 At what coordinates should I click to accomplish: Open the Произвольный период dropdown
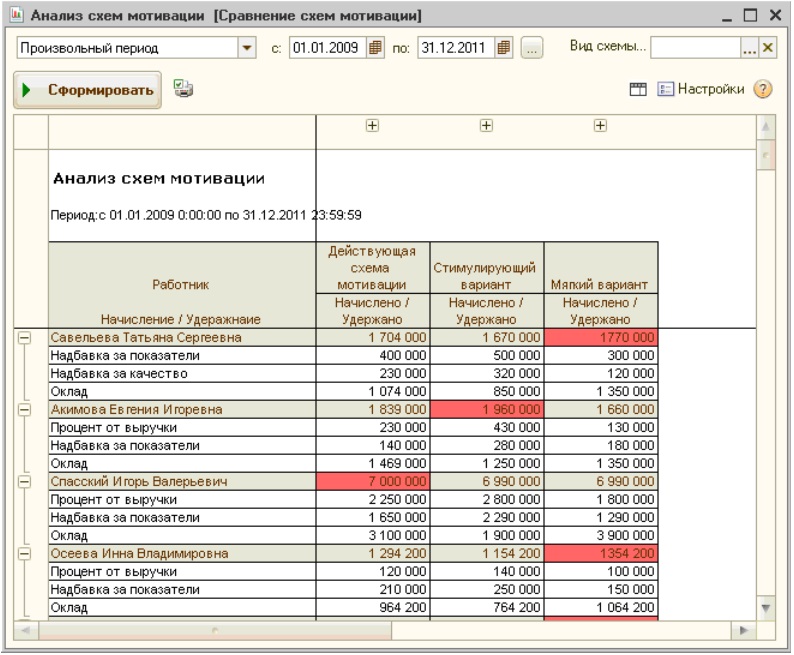click(x=247, y=47)
